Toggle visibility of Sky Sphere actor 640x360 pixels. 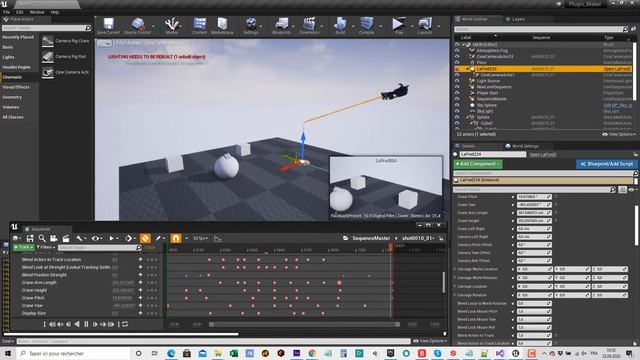(x=457, y=105)
